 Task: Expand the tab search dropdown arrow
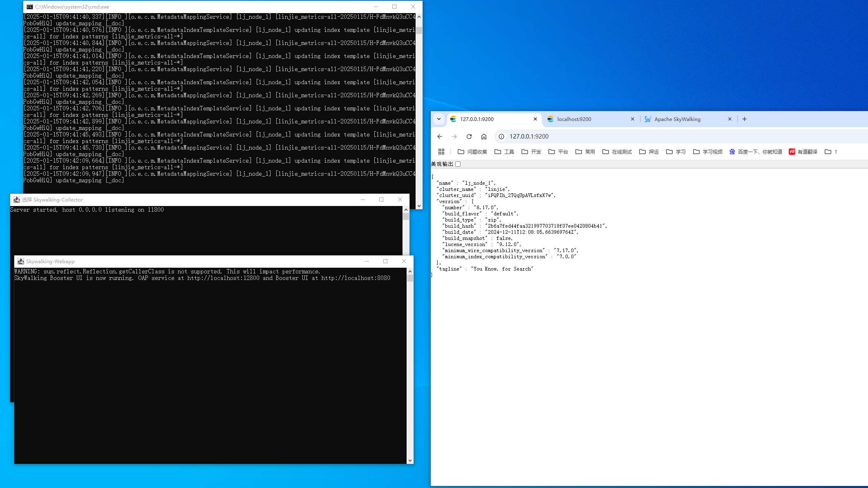coord(439,119)
